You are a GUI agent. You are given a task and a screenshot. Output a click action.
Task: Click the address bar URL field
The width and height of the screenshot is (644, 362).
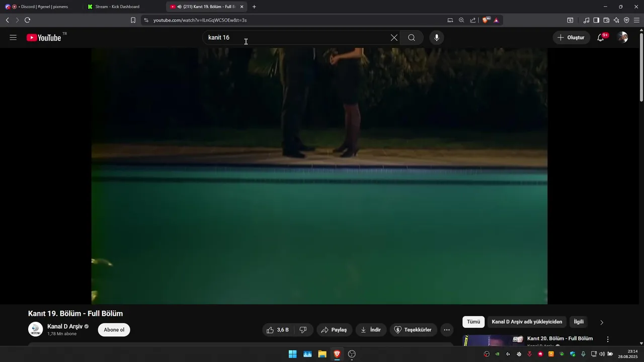(297, 20)
